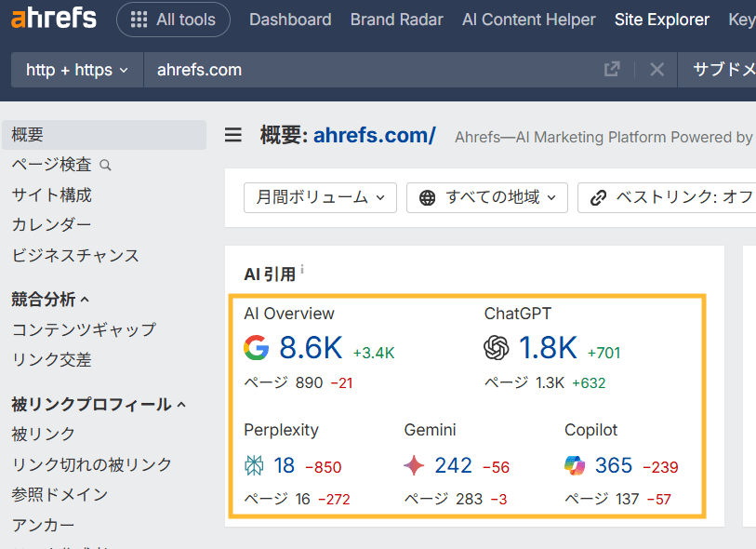Open the hamburger menu beside 概要
756x549 pixels.
(x=232, y=134)
